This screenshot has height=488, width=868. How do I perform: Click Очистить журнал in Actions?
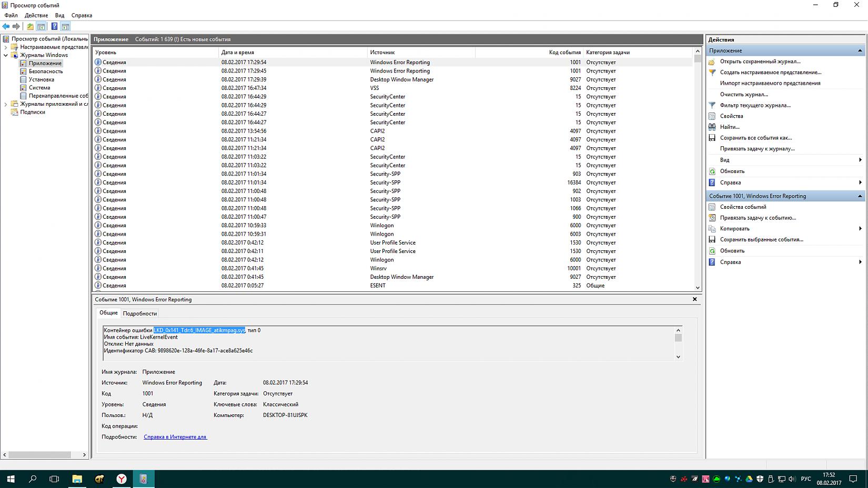click(744, 95)
